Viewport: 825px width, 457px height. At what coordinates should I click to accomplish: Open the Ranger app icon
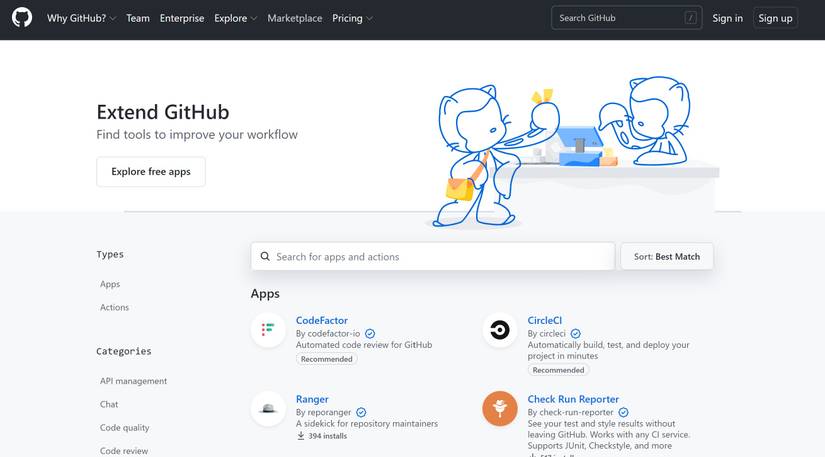pyautogui.click(x=268, y=408)
